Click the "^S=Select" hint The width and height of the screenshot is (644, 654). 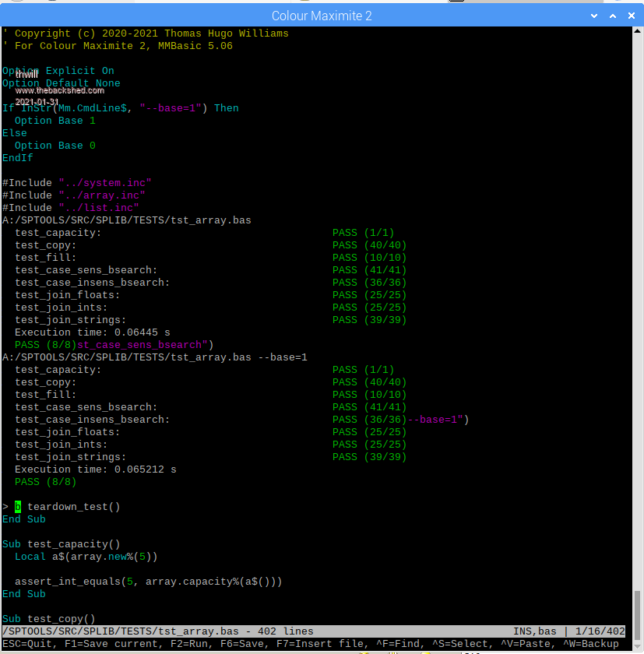tap(460, 644)
